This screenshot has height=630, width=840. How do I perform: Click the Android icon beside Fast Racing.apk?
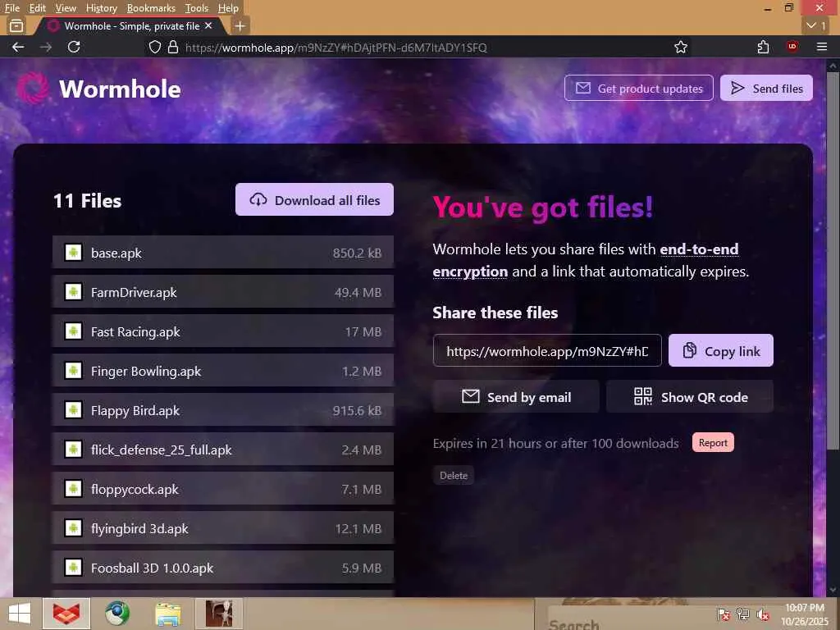pos(73,331)
